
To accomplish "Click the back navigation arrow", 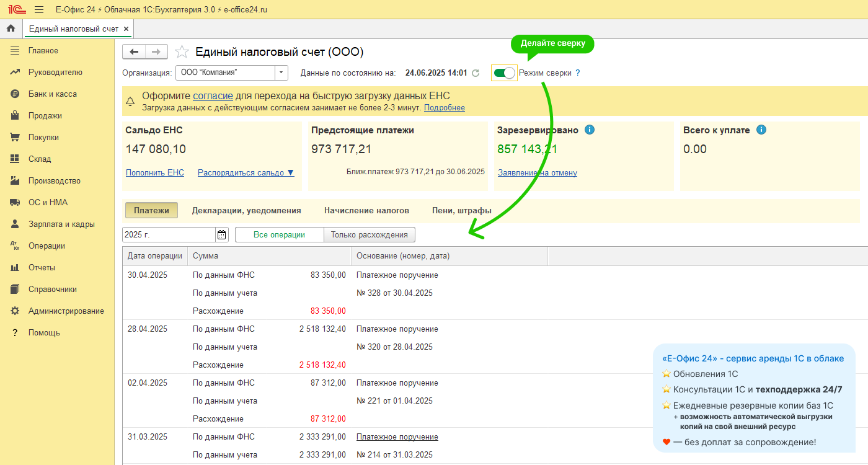I will [133, 52].
